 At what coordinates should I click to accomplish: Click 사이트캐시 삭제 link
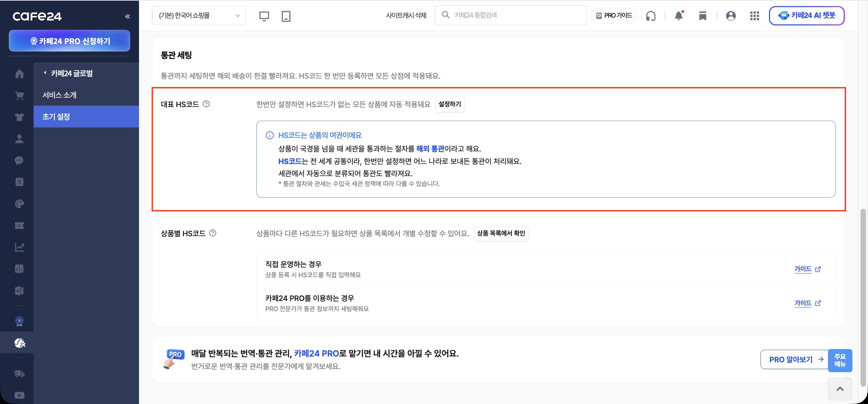[406, 15]
